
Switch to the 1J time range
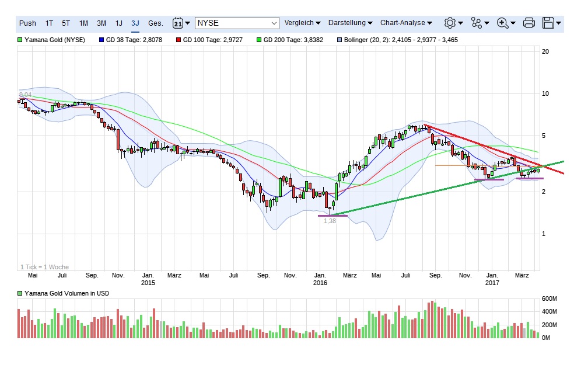(118, 23)
